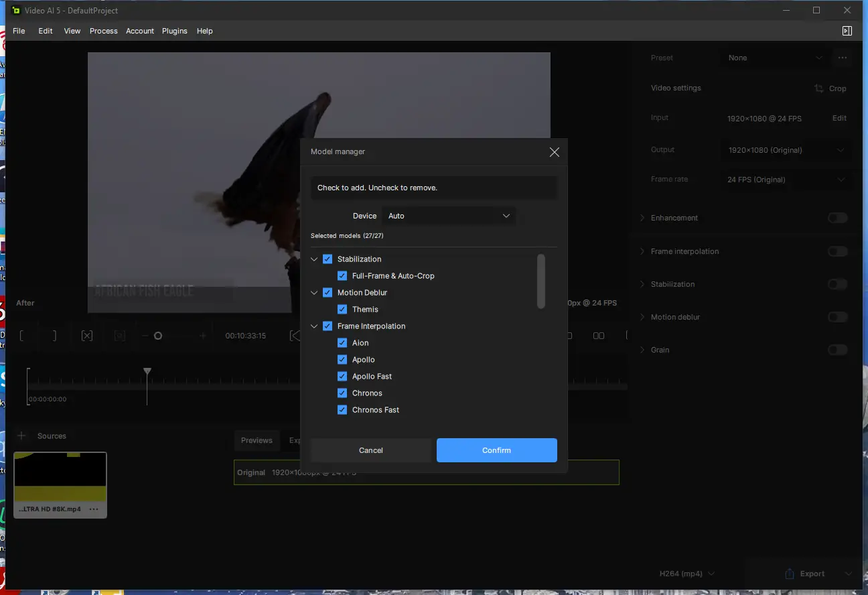Click the Crop icon in Video settings
The width and height of the screenshot is (868, 595).
(x=819, y=88)
